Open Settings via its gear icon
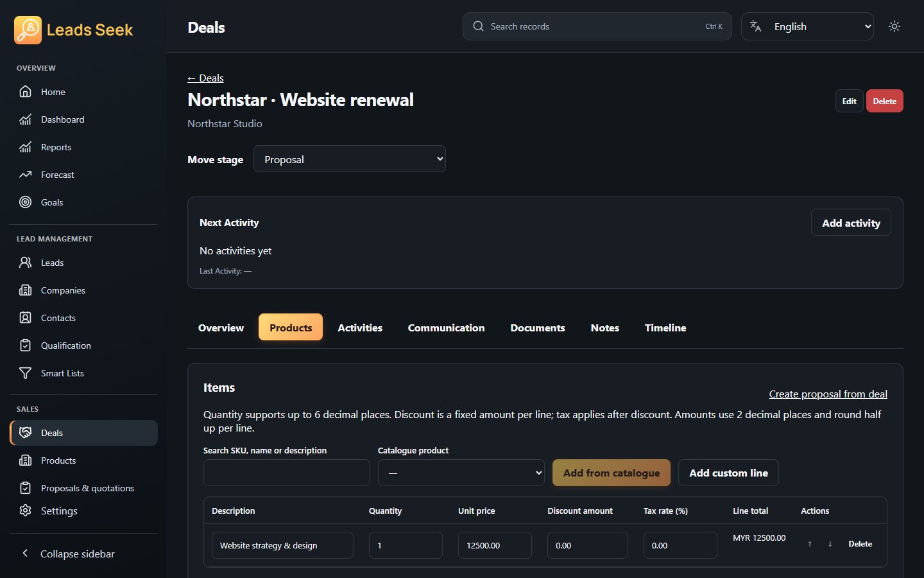The width and height of the screenshot is (924, 578). (25, 511)
